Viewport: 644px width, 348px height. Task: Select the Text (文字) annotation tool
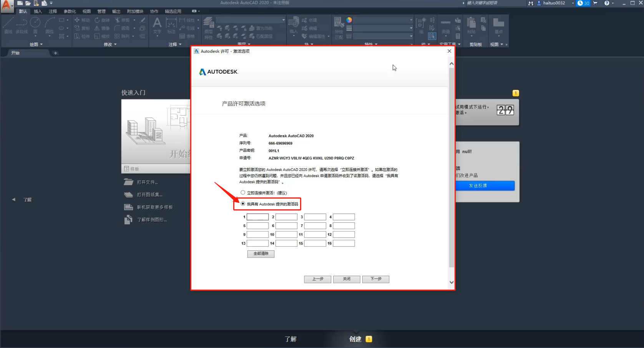point(157,25)
